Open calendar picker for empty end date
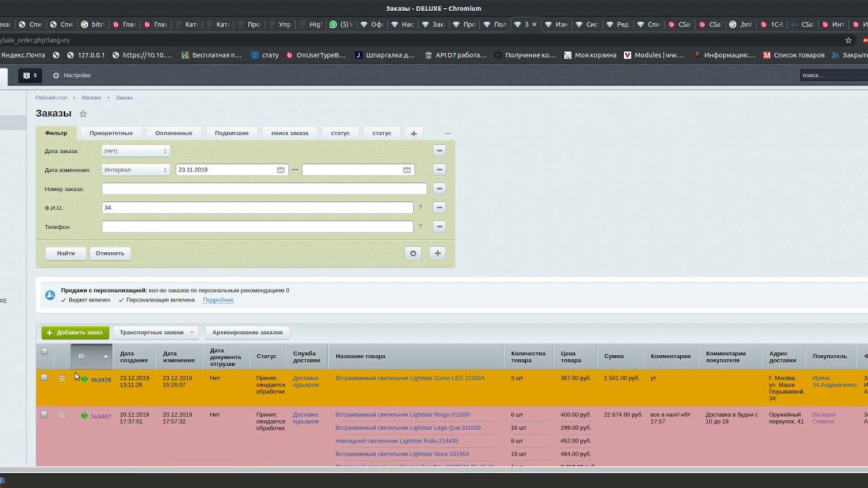Image resolution: width=868 pixels, height=488 pixels. coord(407,170)
